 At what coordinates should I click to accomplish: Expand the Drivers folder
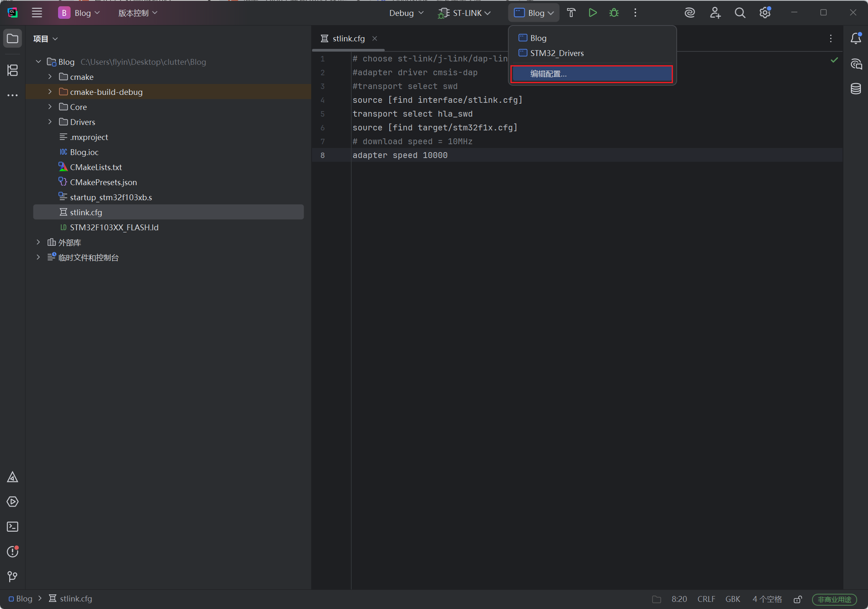[50, 122]
